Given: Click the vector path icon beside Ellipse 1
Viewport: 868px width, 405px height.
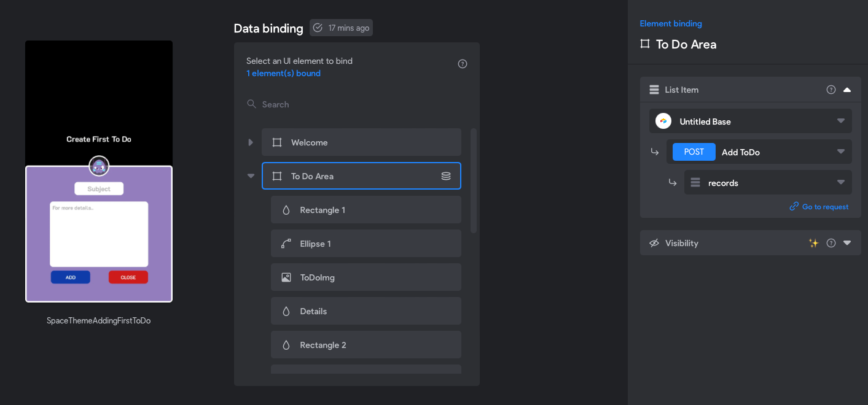Looking at the screenshot, I should pyautogui.click(x=286, y=244).
